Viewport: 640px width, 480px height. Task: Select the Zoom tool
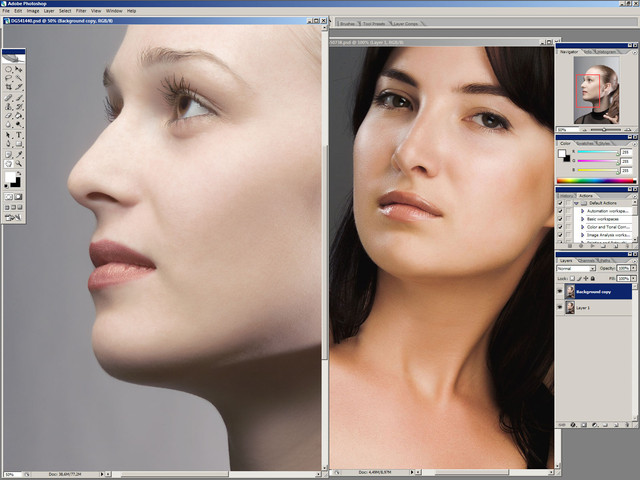(x=19, y=164)
